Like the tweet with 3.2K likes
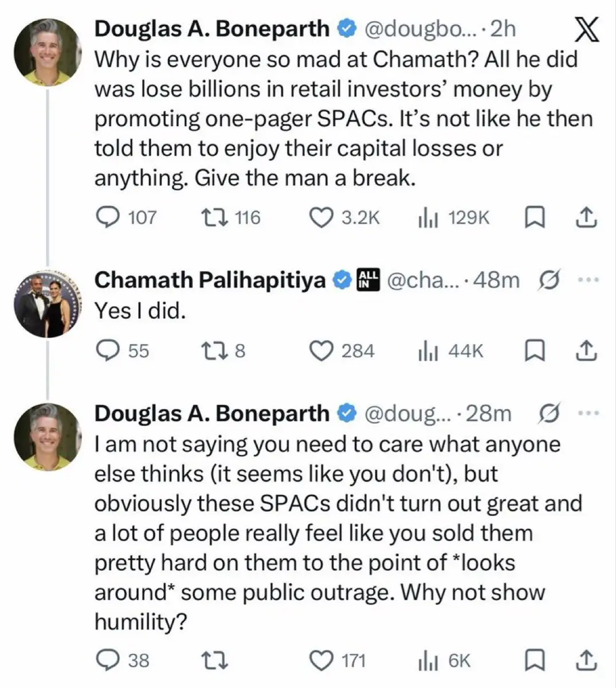Viewport: 616px width, 688px height. click(321, 217)
